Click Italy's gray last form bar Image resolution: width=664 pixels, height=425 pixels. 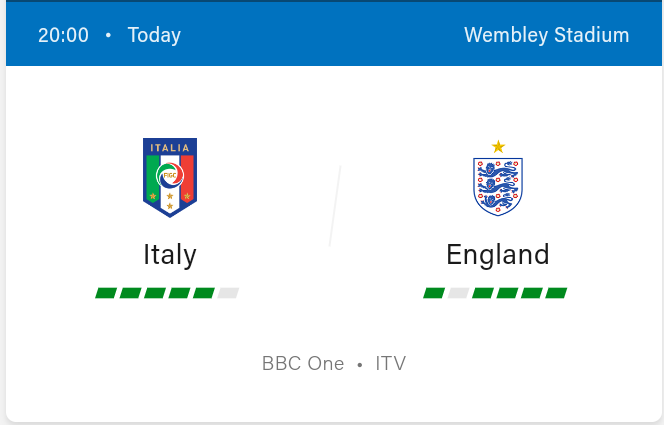tap(228, 293)
